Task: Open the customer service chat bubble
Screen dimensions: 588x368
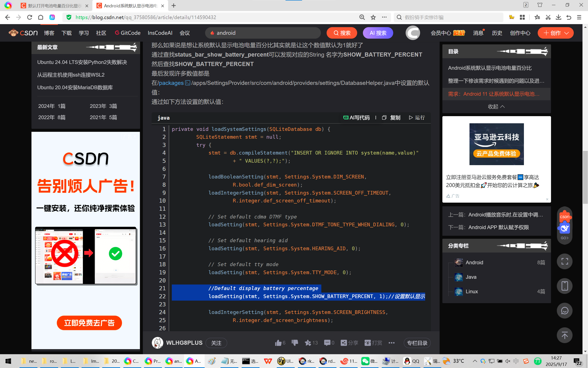Action: [564, 311]
